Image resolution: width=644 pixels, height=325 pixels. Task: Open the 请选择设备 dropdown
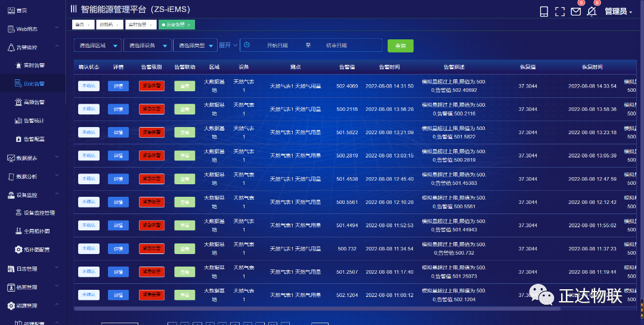click(x=147, y=45)
